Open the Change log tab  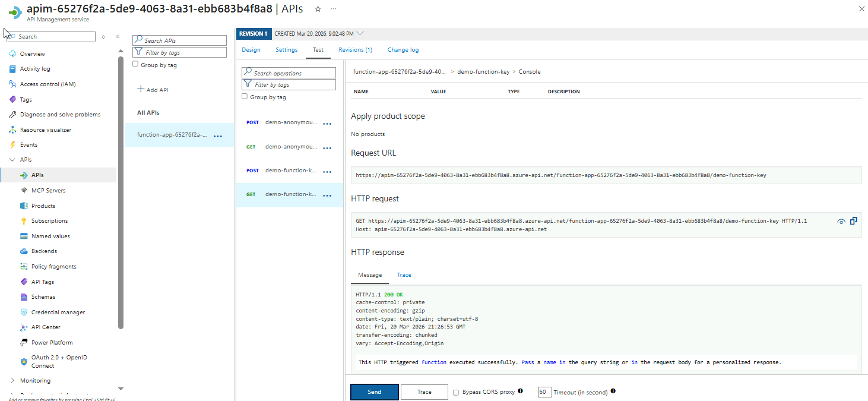(403, 50)
